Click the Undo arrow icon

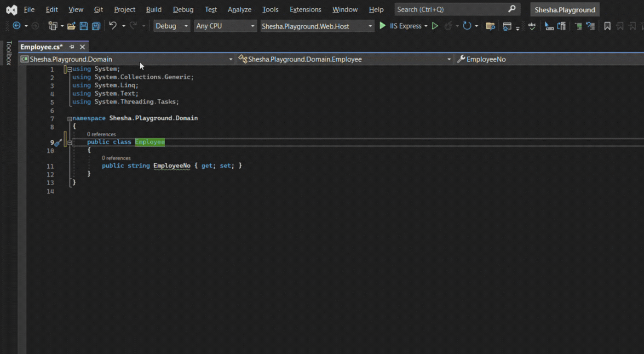pyautogui.click(x=113, y=26)
